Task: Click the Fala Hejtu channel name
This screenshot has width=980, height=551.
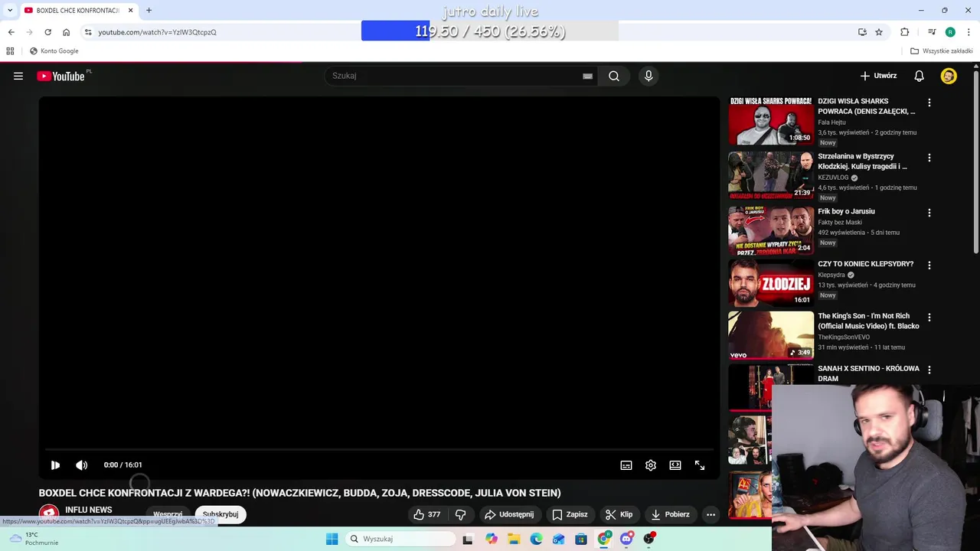Action: point(831,122)
